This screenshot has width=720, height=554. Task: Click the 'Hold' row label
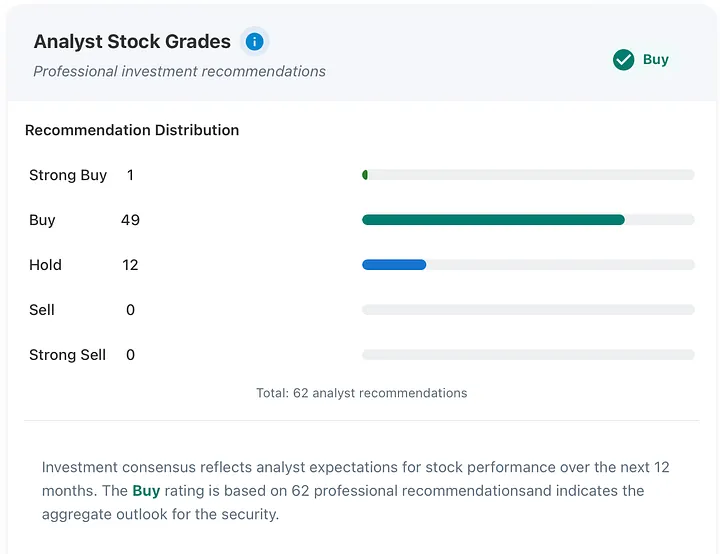[45, 265]
